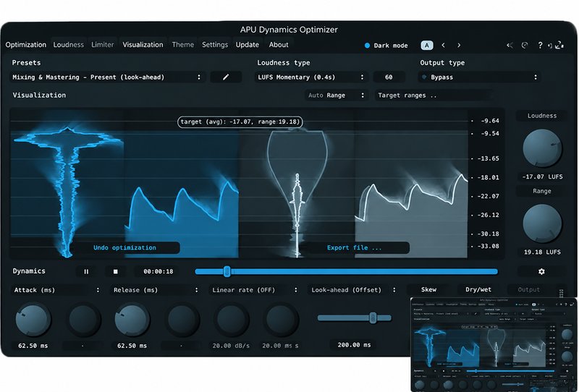Click the -33.08 scale value
This screenshot has height=392, width=579.
pyautogui.click(x=488, y=246)
